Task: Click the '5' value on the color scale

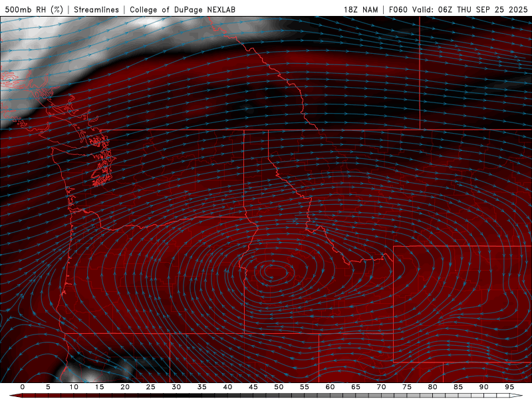Action: 48,387
